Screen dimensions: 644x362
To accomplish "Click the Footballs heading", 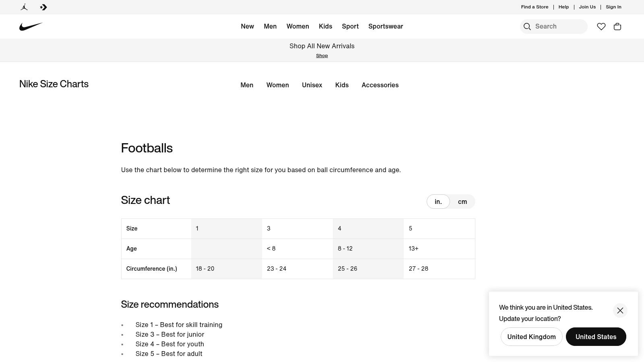I will (147, 148).
